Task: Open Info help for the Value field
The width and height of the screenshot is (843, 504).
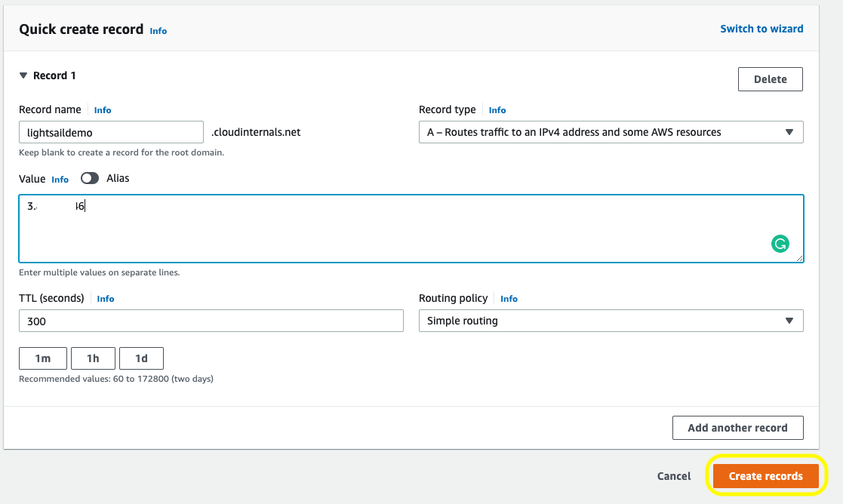Action: [x=60, y=179]
